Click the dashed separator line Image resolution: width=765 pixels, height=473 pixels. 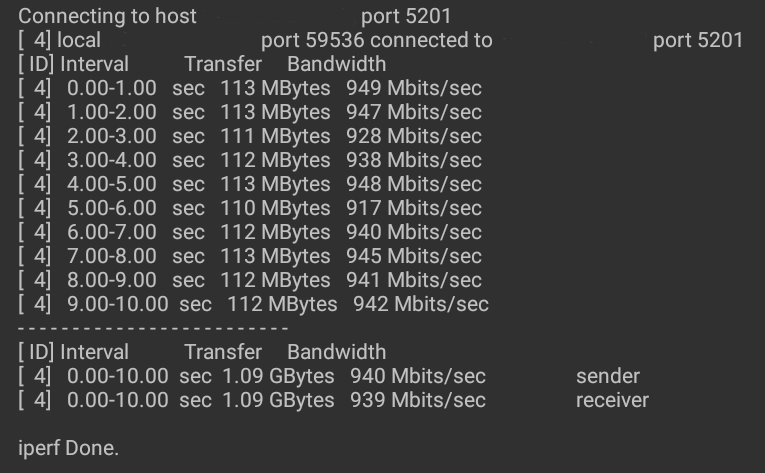154,328
